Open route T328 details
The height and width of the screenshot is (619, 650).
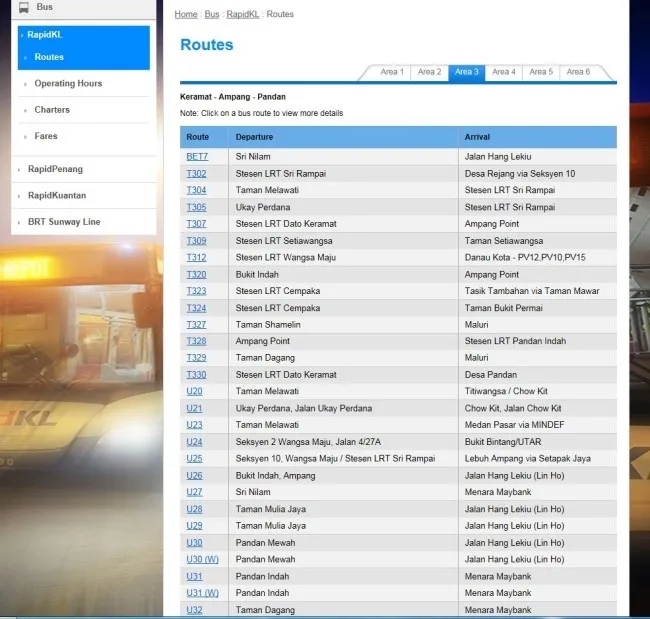(196, 341)
